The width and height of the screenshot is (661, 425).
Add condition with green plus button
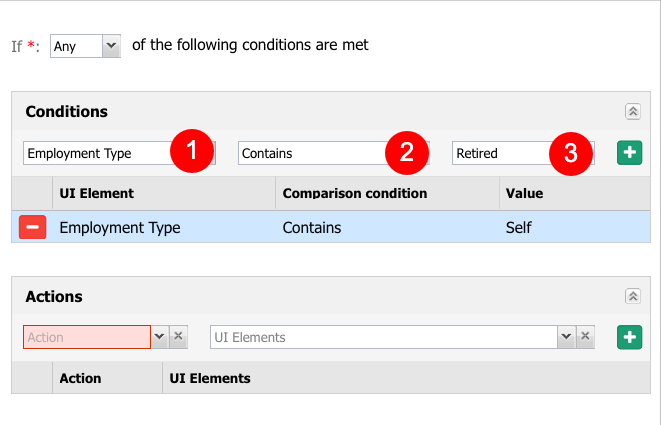pyautogui.click(x=629, y=153)
